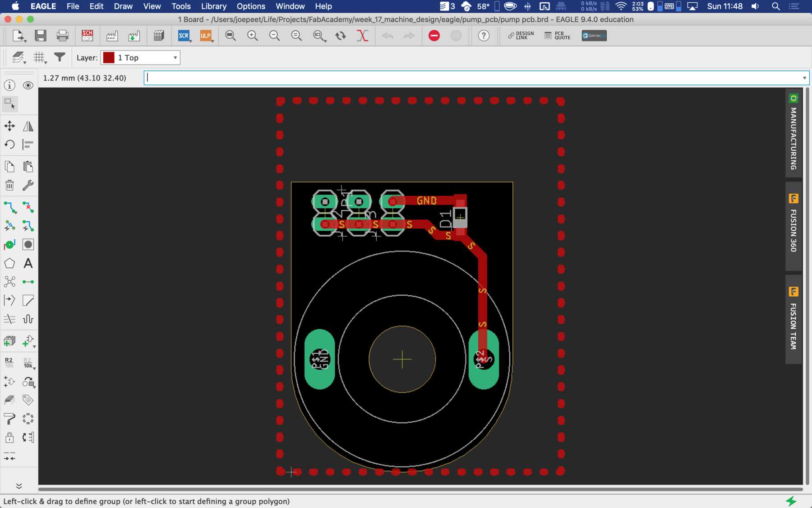Select the Polygon drawing tool
812x508 pixels.
[x=9, y=263]
